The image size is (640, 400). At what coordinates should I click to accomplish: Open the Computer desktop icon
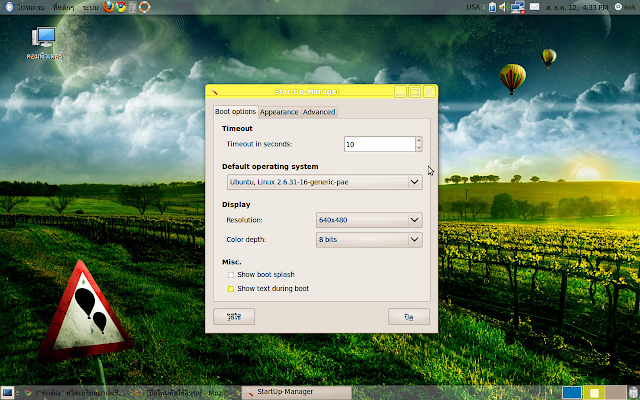pos(44,43)
